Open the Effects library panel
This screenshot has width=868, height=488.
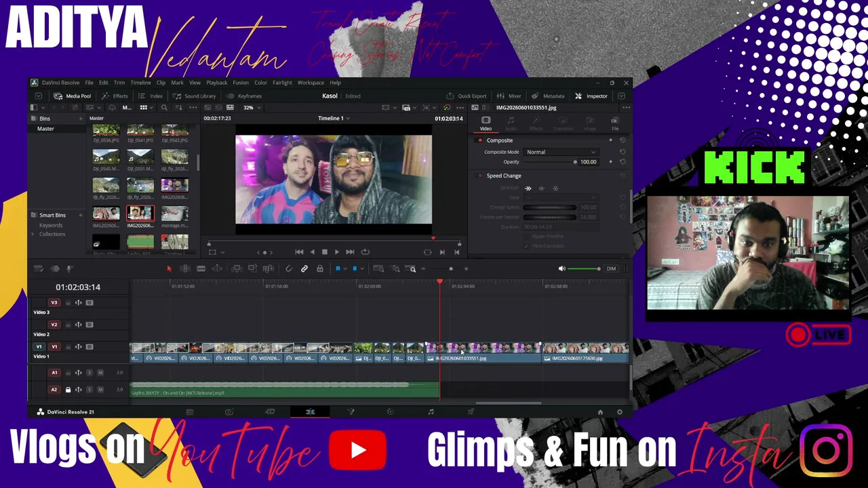(x=115, y=96)
